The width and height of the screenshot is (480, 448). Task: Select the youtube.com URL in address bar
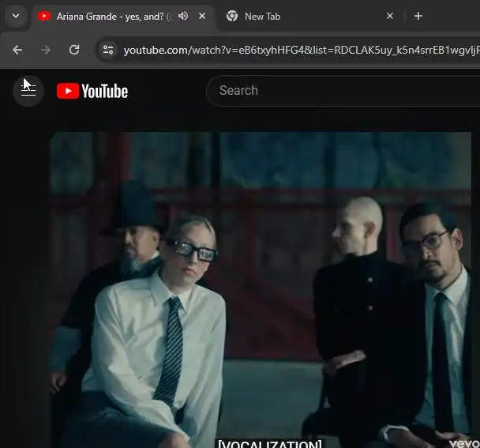302,50
